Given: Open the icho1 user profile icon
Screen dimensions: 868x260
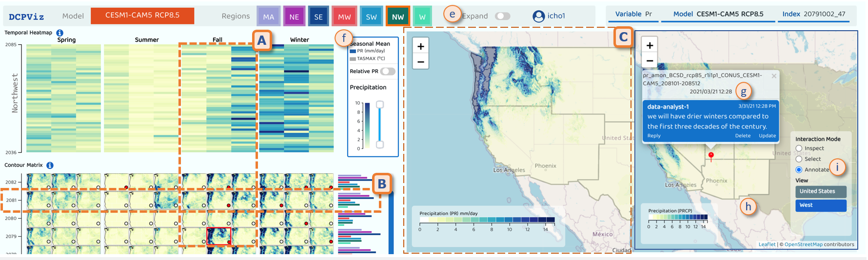Looking at the screenshot, I should (x=538, y=17).
